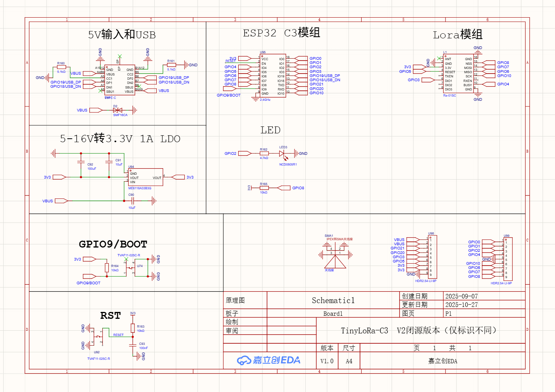Click the '创建日期' label
Image resolution: width=555 pixels, height=392 pixels.
pyautogui.click(x=414, y=296)
